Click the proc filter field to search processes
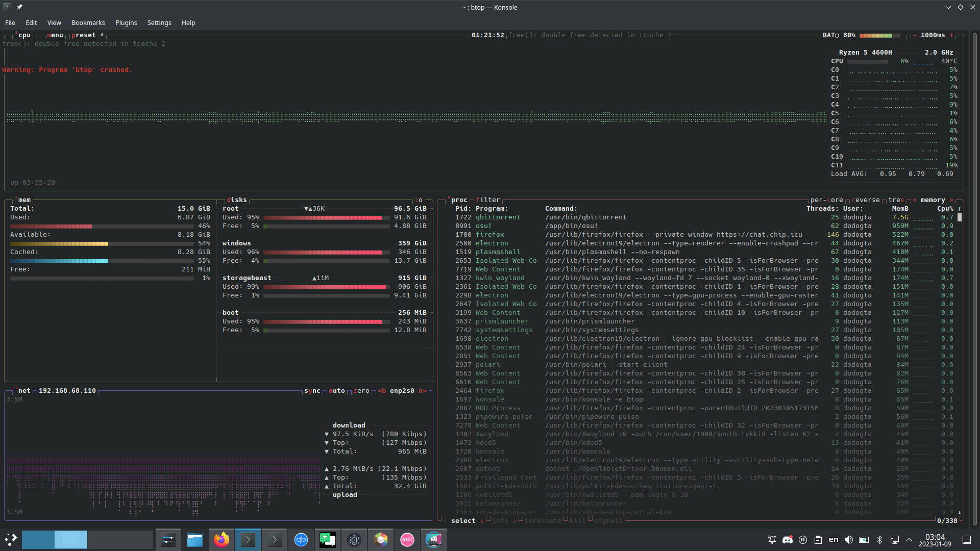The width and height of the screenshot is (980, 551). pos(488,199)
